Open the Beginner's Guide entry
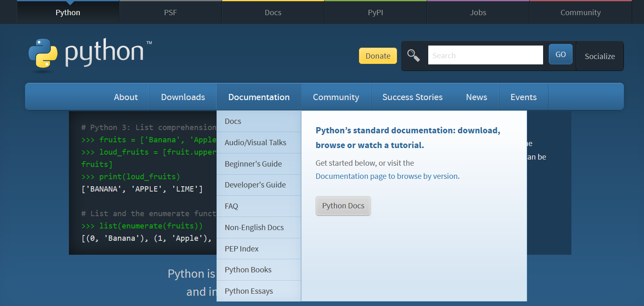 pyautogui.click(x=259, y=164)
